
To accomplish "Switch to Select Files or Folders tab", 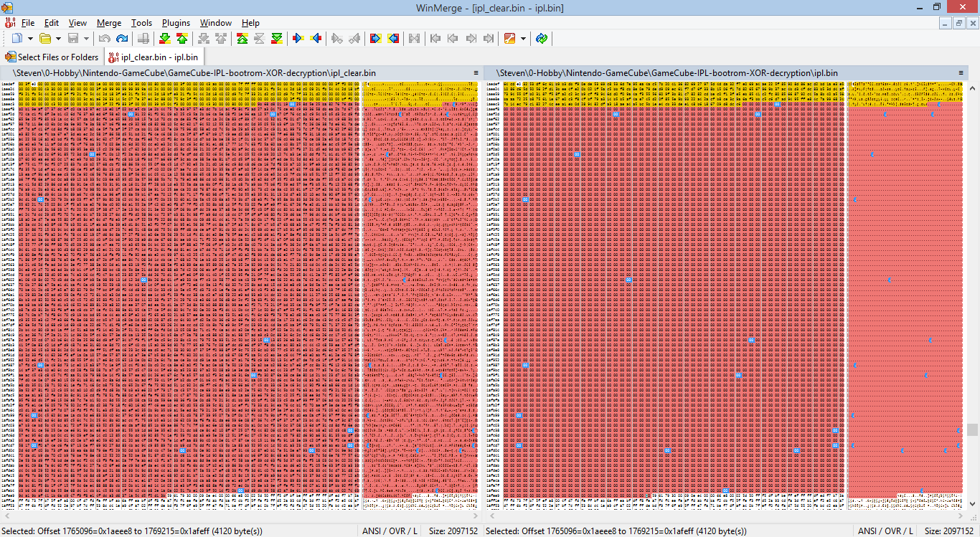I will (52, 57).
